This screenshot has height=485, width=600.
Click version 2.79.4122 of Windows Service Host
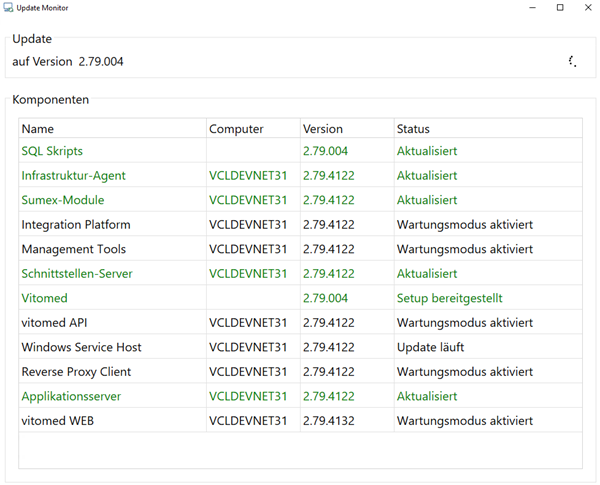tap(329, 347)
